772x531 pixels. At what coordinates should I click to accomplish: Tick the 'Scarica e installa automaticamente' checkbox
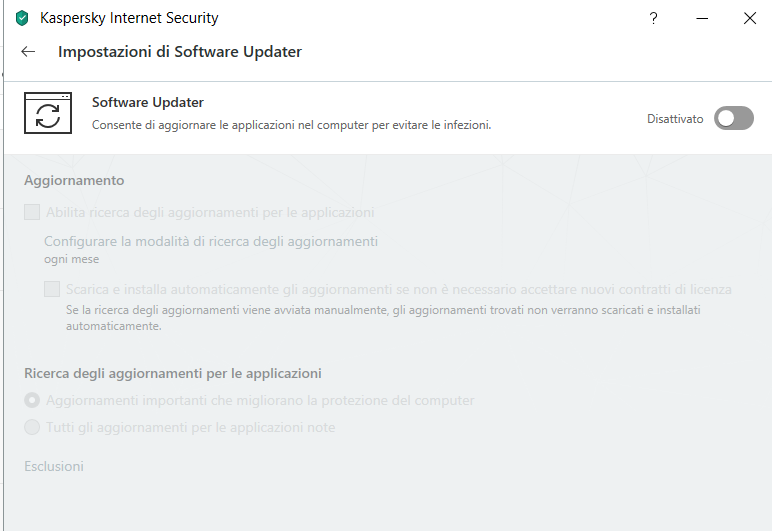(x=52, y=289)
